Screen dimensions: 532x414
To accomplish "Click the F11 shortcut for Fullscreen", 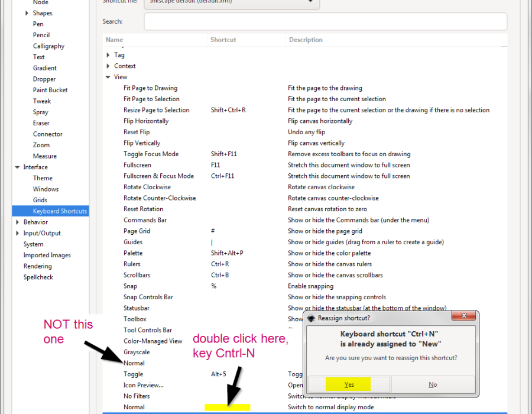I will 215,165.
